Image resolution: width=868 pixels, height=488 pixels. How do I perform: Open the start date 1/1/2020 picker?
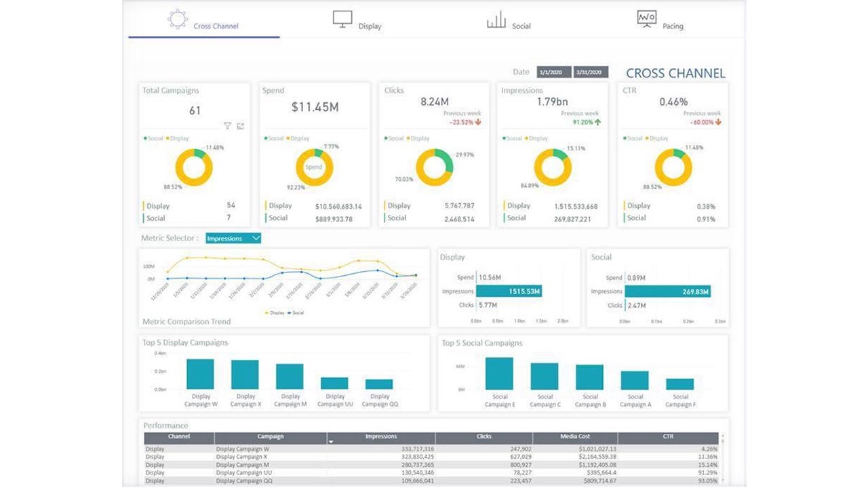(x=554, y=73)
